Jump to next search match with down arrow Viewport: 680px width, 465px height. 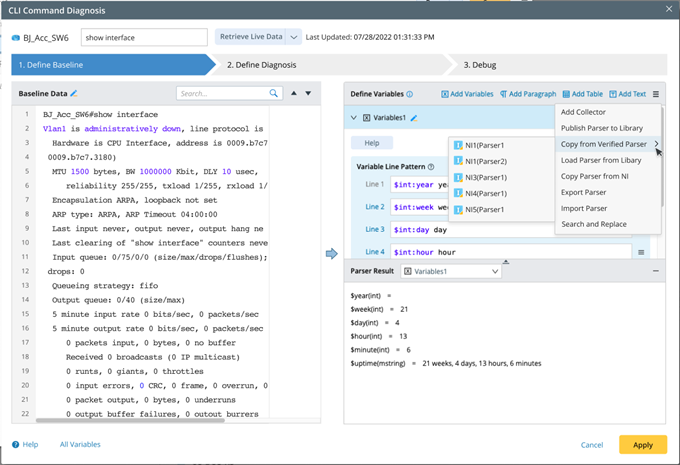coord(308,93)
